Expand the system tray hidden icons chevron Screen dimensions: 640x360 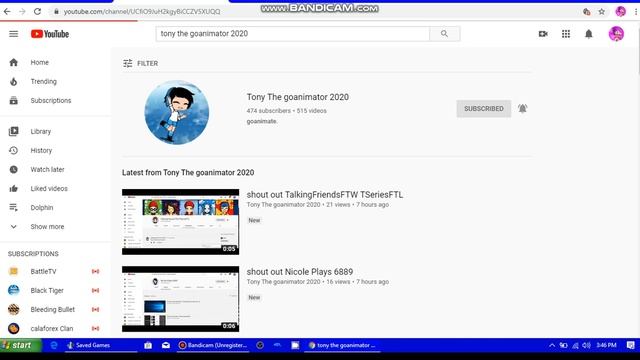point(552,345)
